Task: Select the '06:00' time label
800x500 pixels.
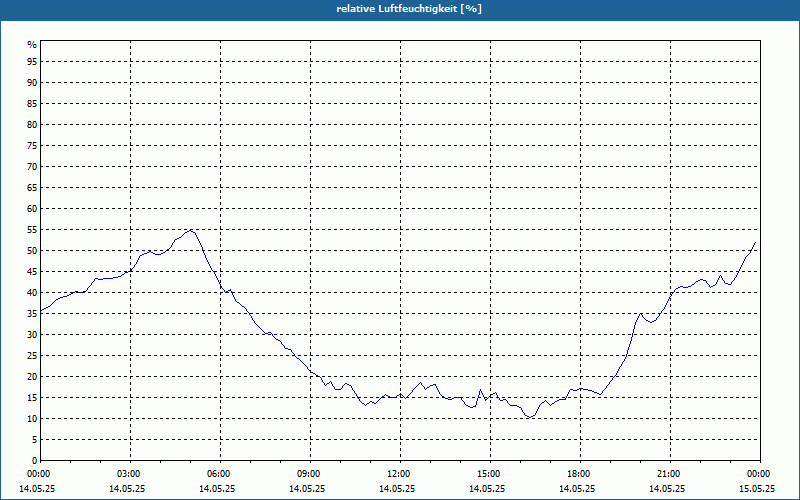Action: (218, 474)
